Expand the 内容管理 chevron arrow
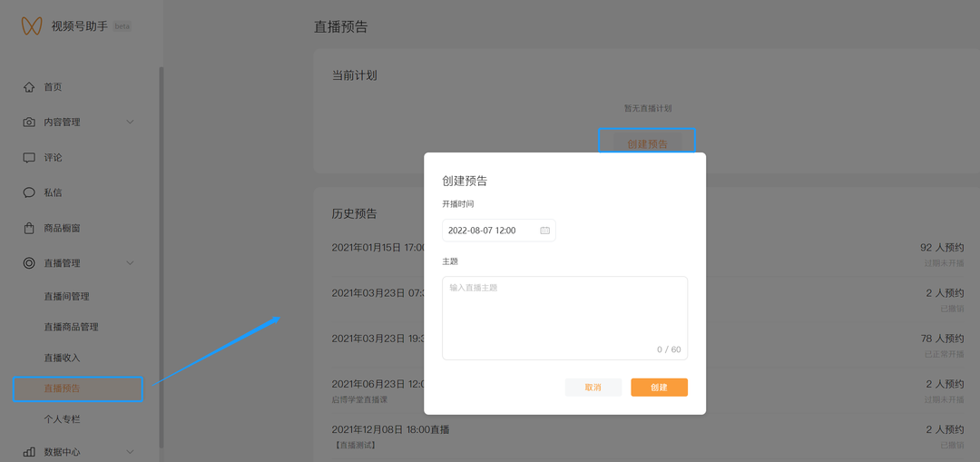980x462 pixels. click(x=130, y=123)
